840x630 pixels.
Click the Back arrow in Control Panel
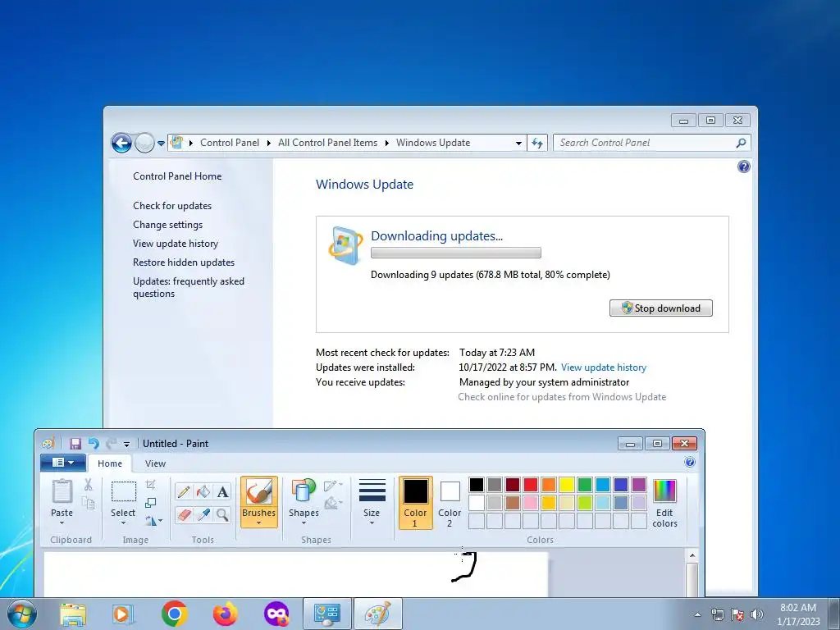(x=121, y=143)
